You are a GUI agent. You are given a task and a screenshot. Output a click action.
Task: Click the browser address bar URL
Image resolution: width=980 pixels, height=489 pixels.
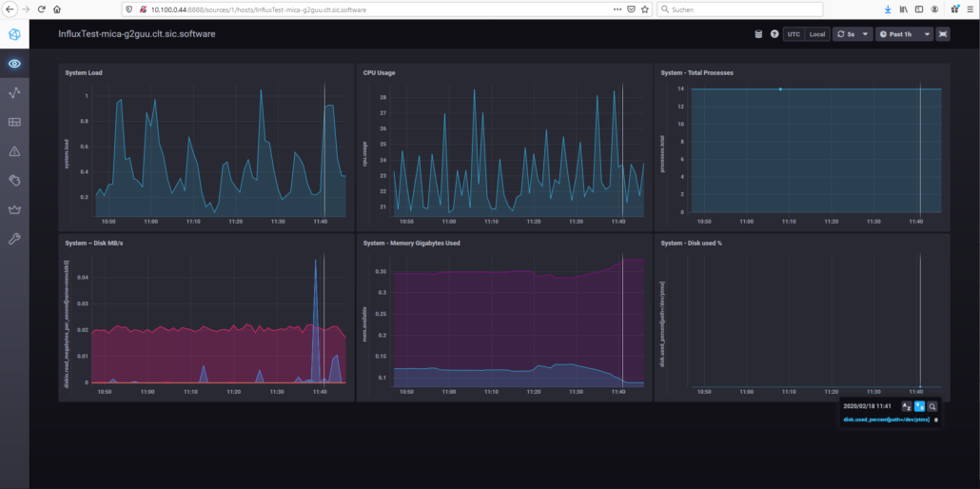tap(259, 10)
